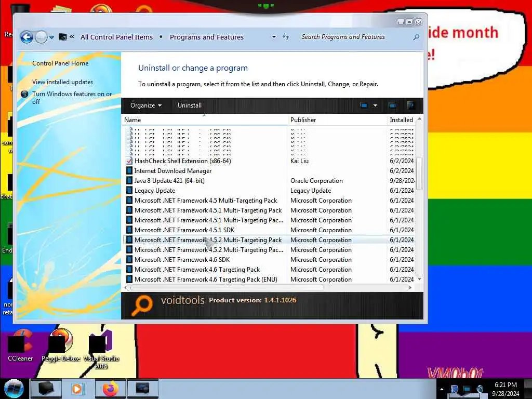Screen dimensions: 532x399
Task: Click the taskbar clock showing 6:21 PM
Action: click(505, 389)
